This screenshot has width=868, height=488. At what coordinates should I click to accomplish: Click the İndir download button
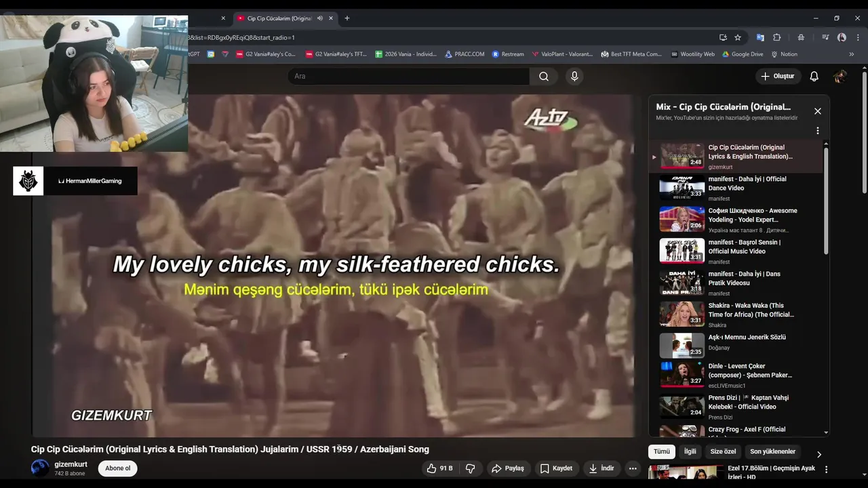(601, 468)
